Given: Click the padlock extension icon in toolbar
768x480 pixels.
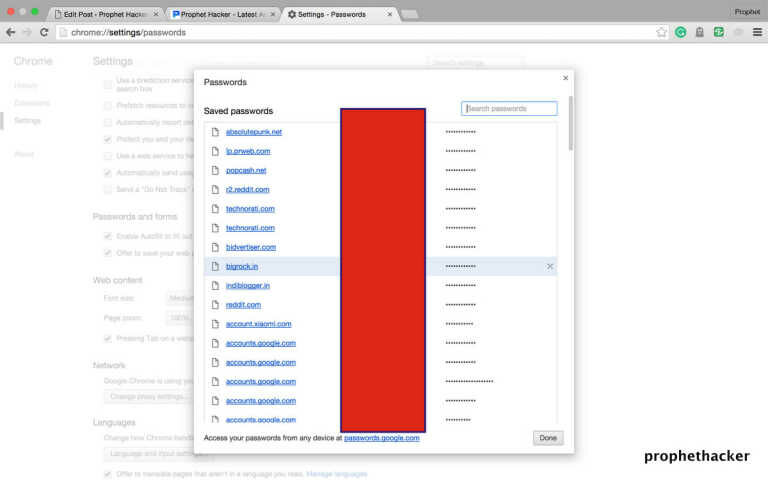Looking at the screenshot, I should click(x=699, y=32).
